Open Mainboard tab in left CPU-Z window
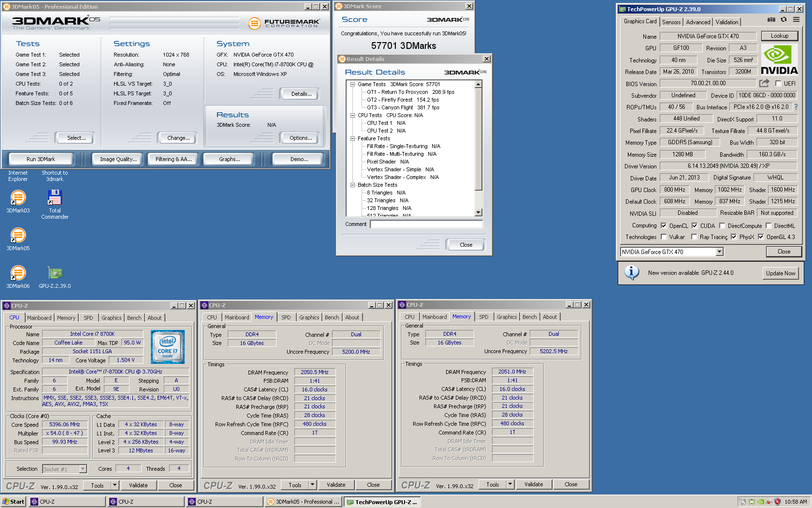 (39, 318)
